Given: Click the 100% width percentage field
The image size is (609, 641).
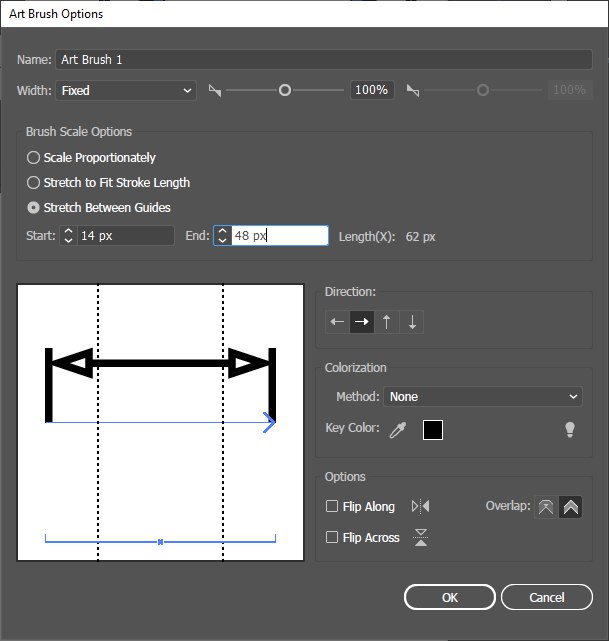Looking at the screenshot, I should coord(372,90).
